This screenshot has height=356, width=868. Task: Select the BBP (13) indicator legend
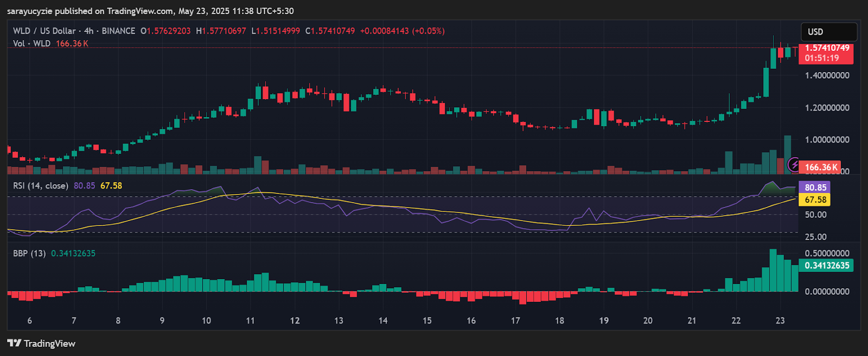(29, 254)
